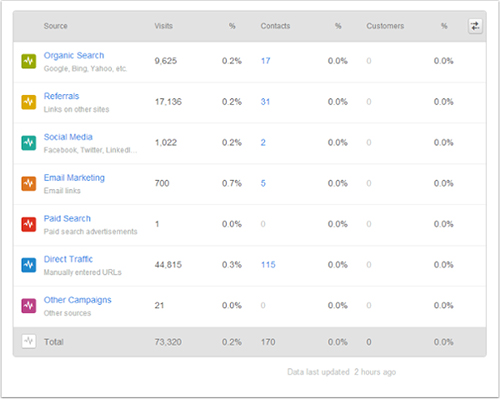Click the 'Links on other sites' description

[76, 109]
